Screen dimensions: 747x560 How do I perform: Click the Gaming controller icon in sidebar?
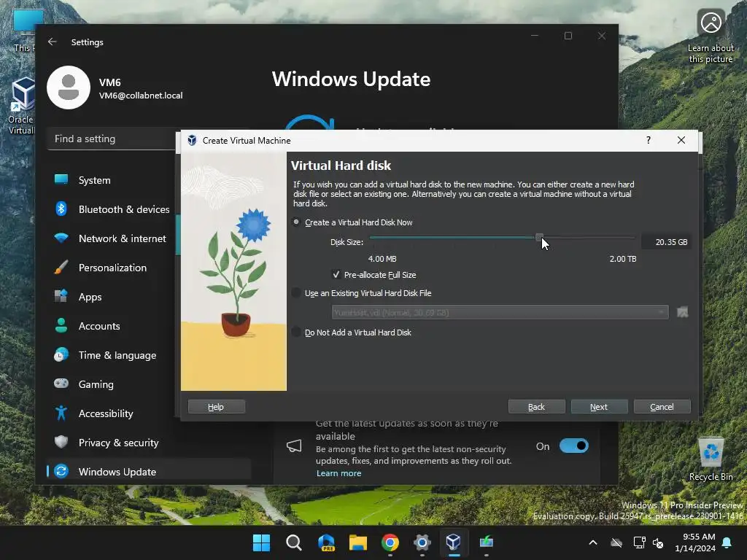tap(61, 384)
